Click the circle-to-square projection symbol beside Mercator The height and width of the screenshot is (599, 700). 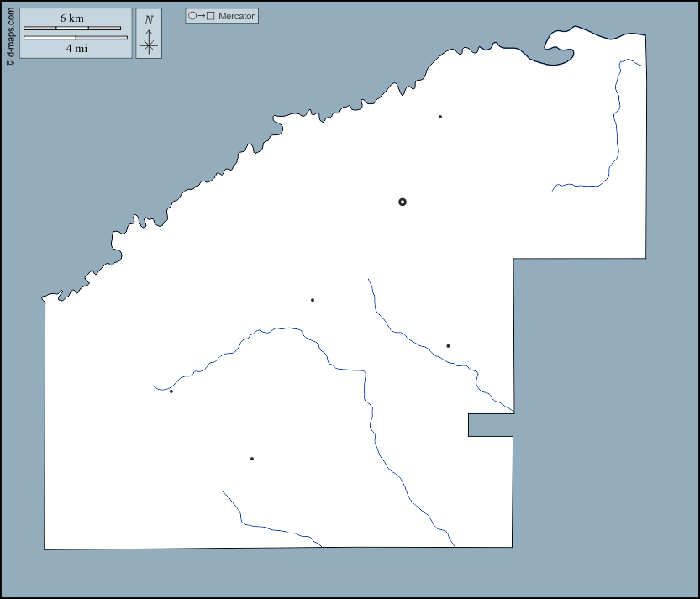coord(202,16)
